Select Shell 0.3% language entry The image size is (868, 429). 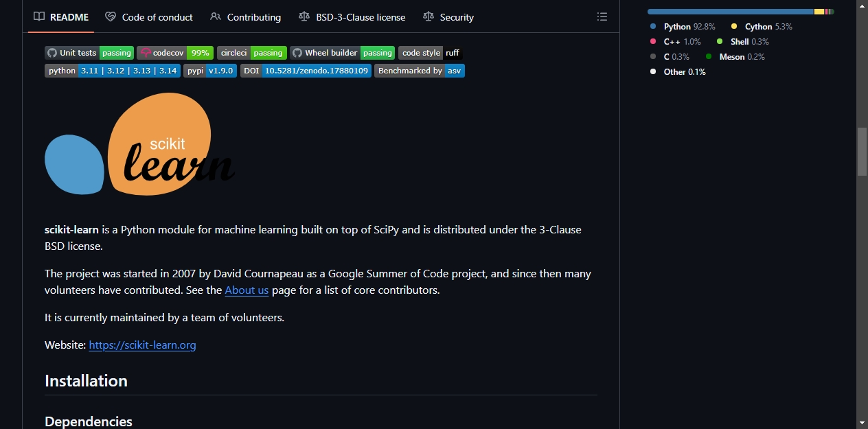click(x=742, y=42)
